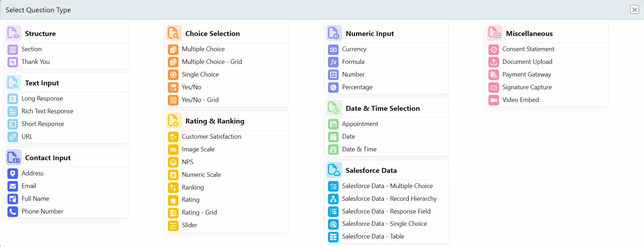Pick the Slider question type
This screenshot has width=644, height=247.
point(189,225)
